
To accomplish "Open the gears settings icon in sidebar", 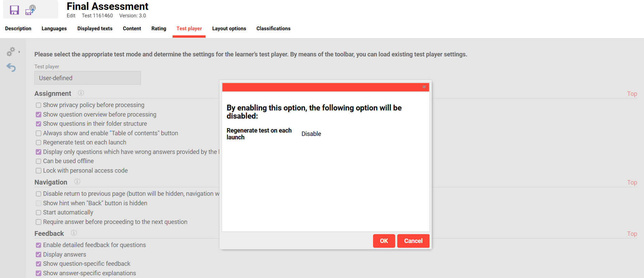I will coord(11,52).
